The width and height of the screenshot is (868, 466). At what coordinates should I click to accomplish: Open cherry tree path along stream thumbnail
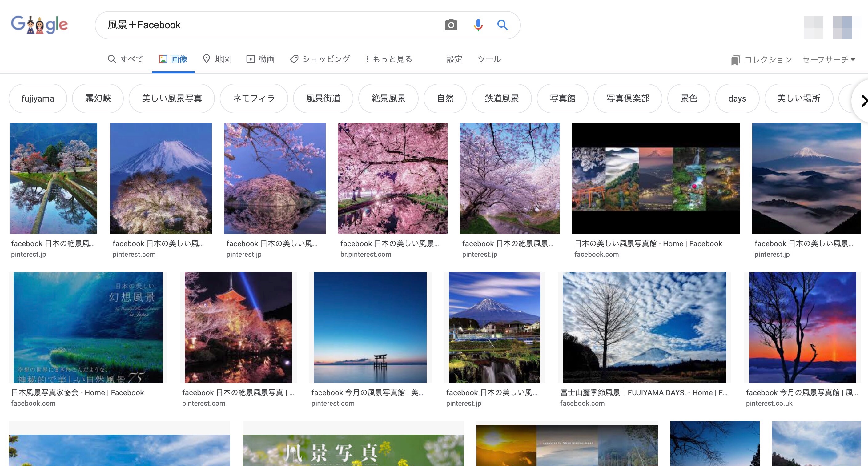(x=509, y=178)
